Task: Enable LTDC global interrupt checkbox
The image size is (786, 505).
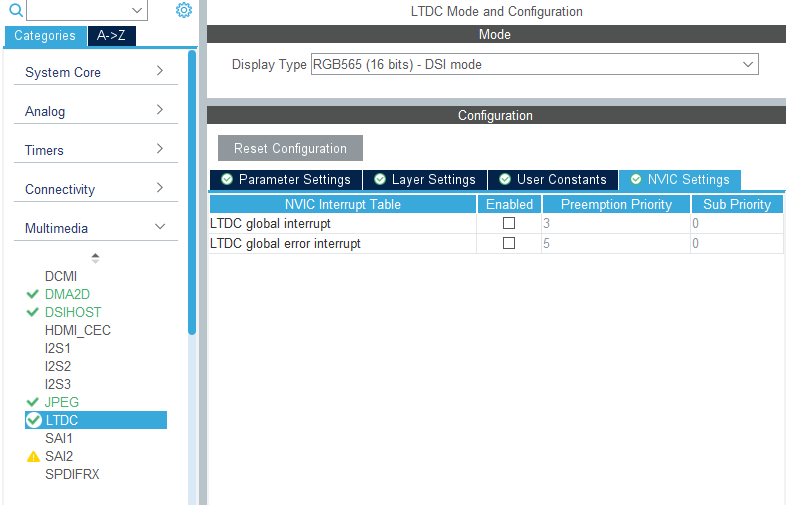Action: (x=509, y=224)
